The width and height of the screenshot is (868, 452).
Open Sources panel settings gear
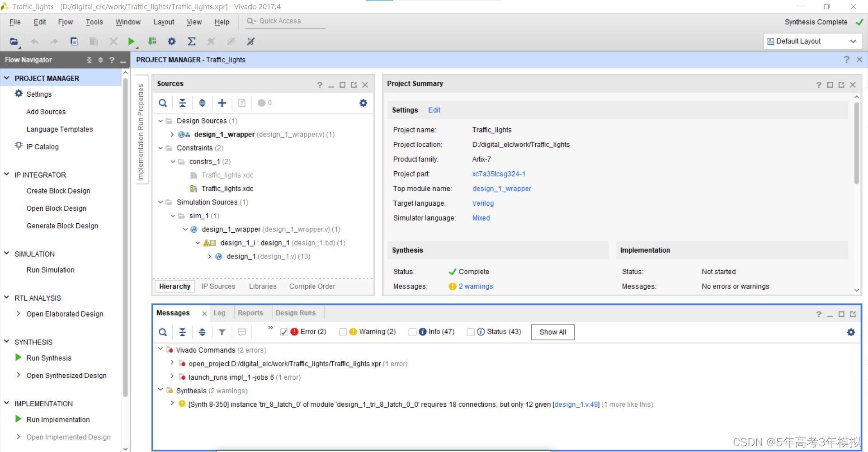(x=363, y=103)
